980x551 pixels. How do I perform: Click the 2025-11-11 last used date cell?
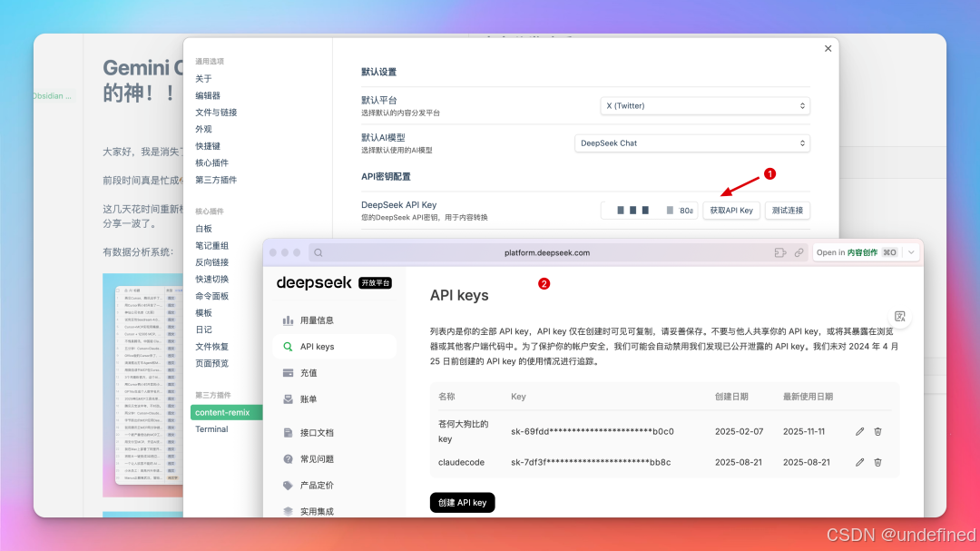point(804,431)
